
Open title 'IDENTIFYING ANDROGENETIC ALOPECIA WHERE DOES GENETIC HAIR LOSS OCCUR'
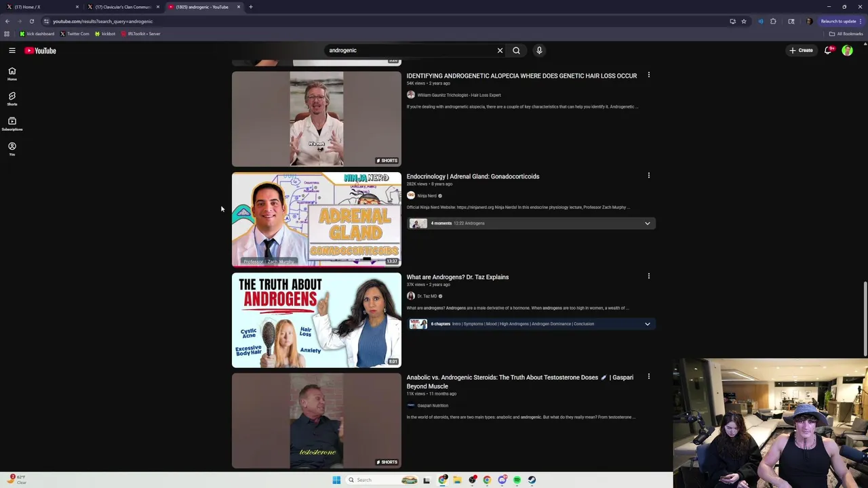click(x=521, y=76)
